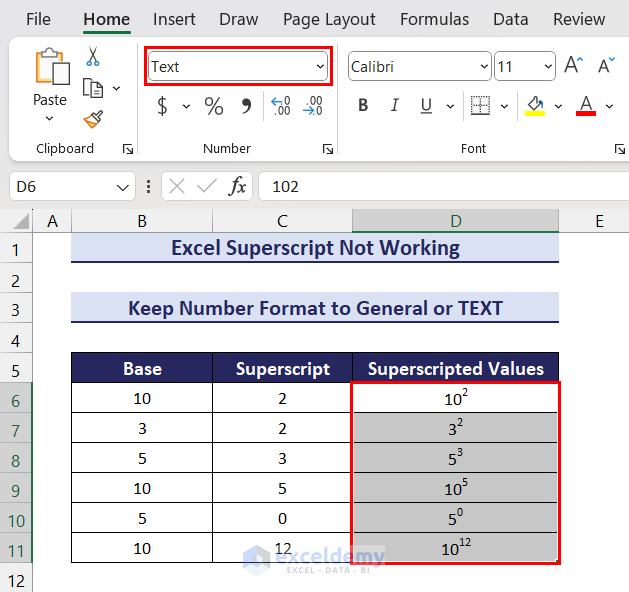The image size is (629, 592).
Task: Select the Format Painter brush
Action: (93, 119)
